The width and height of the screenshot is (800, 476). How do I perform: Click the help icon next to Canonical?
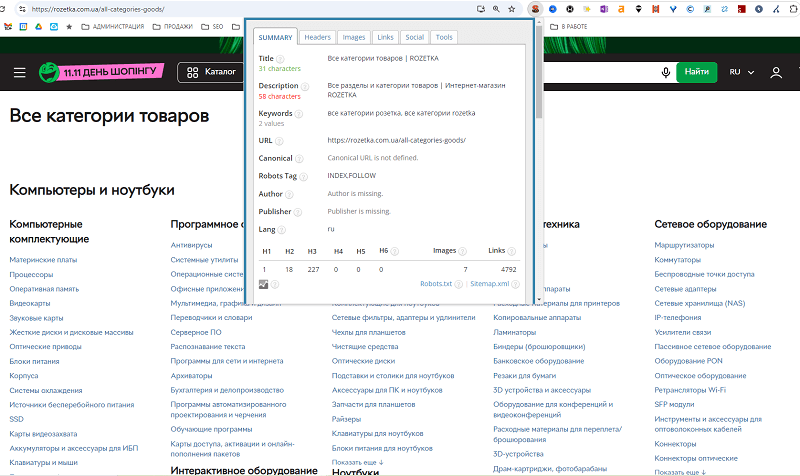pos(299,159)
